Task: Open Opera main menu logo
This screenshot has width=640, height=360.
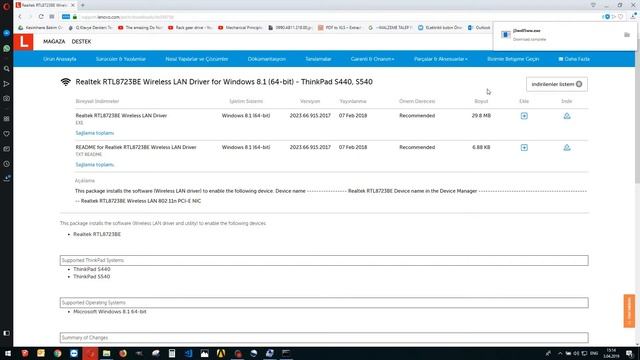Action: (x=6, y=6)
